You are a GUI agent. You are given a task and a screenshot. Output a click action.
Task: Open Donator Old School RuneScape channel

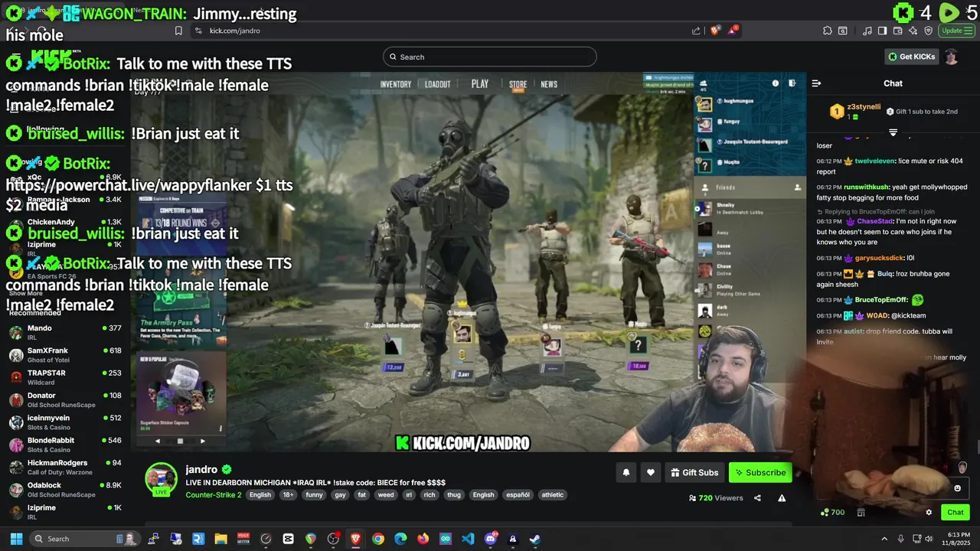point(65,399)
